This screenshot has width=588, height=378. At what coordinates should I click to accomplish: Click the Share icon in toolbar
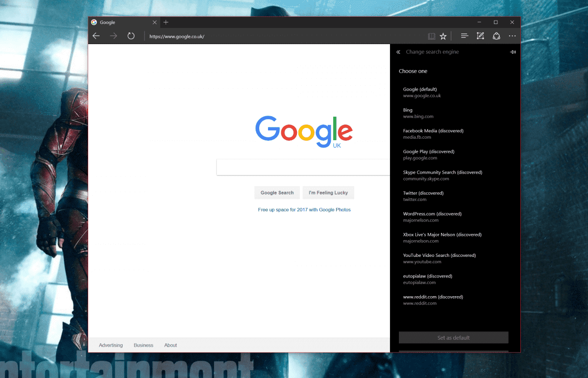[496, 36]
